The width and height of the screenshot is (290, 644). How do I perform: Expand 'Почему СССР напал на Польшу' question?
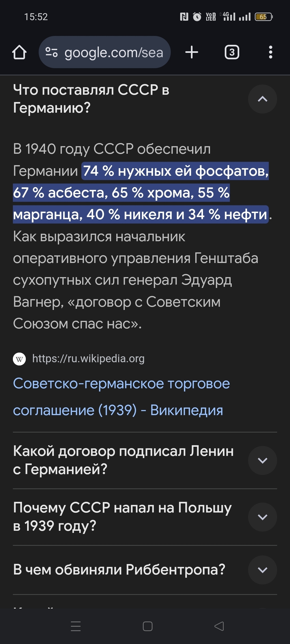[262, 517]
